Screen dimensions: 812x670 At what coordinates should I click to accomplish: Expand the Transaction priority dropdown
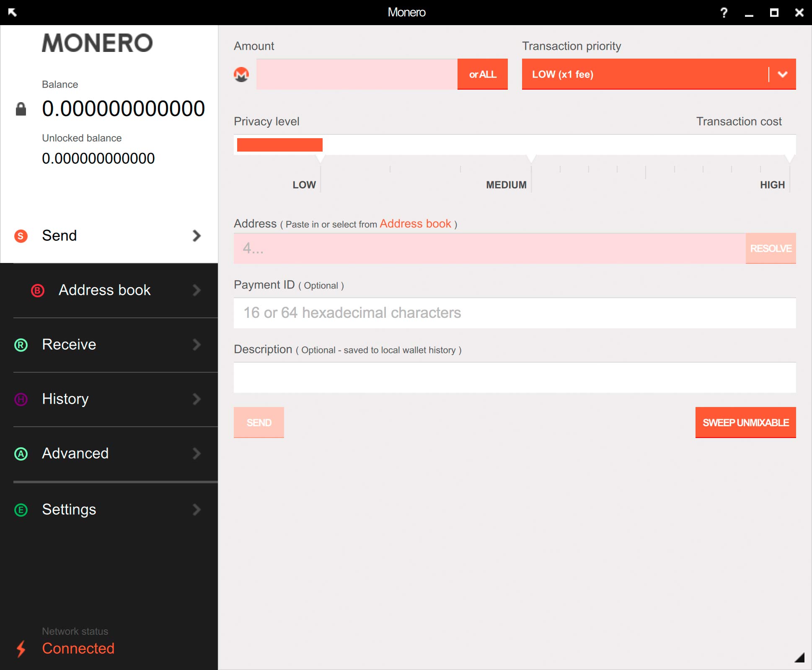click(782, 74)
